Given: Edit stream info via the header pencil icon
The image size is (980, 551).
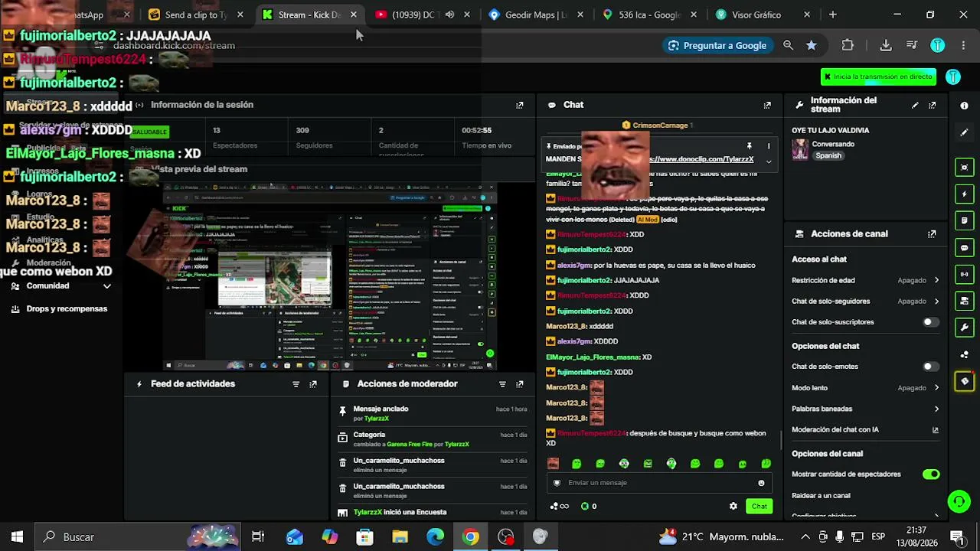Looking at the screenshot, I should tap(915, 106).
